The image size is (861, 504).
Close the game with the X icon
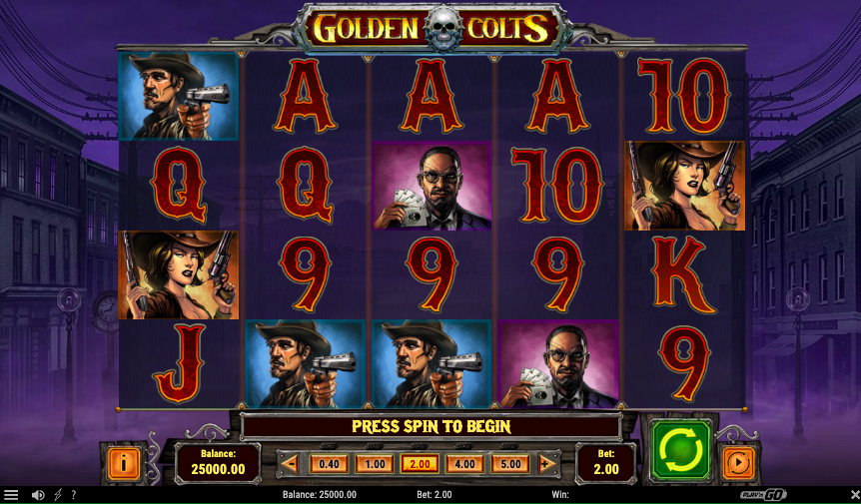[854, 495]
